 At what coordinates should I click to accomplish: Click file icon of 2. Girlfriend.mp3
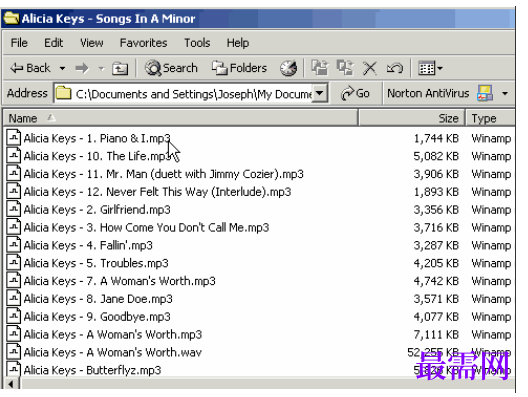click(x=14, y=209)
